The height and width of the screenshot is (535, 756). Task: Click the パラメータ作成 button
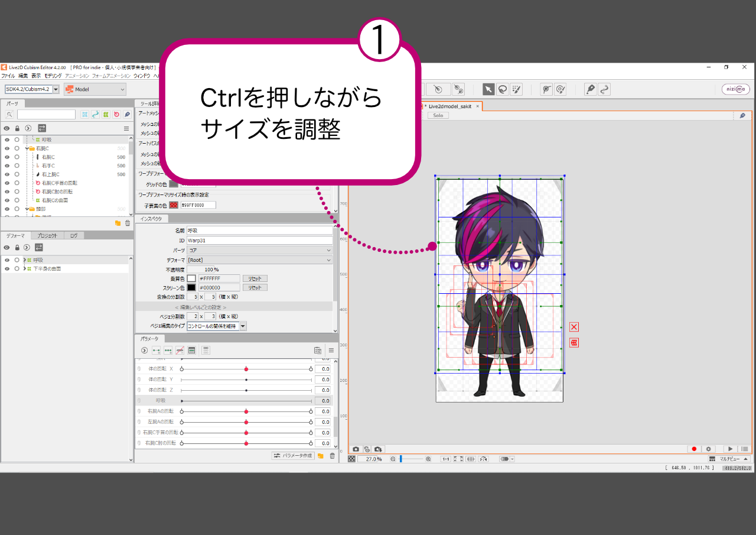[292, 456]
